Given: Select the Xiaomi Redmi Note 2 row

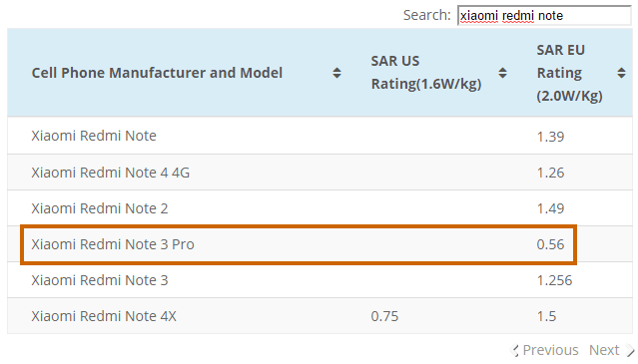Looking at the screenshot, I should click(319, 208).
